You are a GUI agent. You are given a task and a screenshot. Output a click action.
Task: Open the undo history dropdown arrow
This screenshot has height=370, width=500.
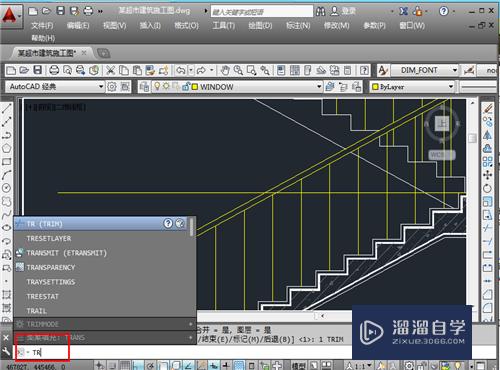[x=191, y=70]
